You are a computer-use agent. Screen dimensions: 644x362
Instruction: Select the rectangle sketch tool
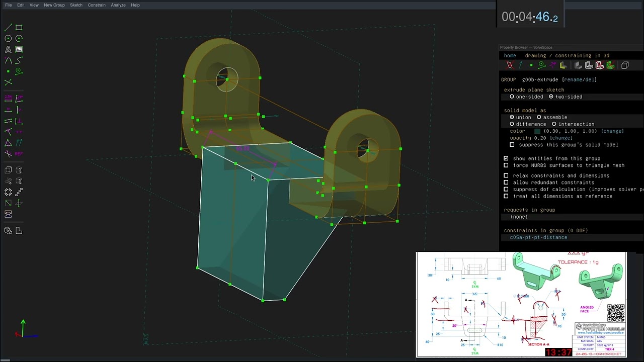[19, 28]
